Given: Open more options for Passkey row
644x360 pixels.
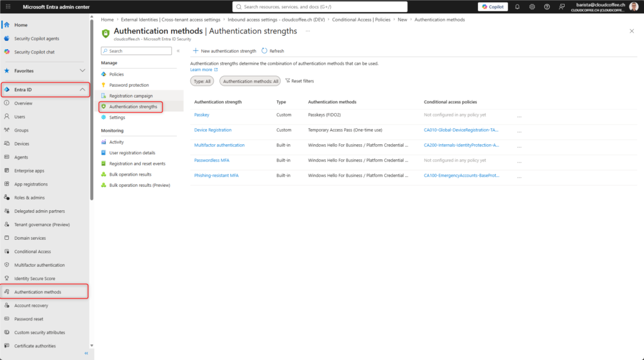Looking at the screenshot, I should tap(519, 116).
